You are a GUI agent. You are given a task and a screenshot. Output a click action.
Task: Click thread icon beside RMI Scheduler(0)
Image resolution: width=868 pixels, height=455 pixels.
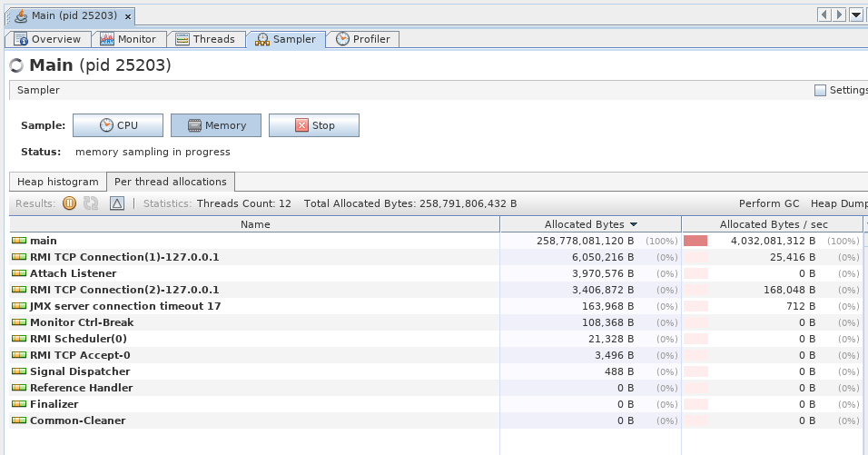[19, 338]
